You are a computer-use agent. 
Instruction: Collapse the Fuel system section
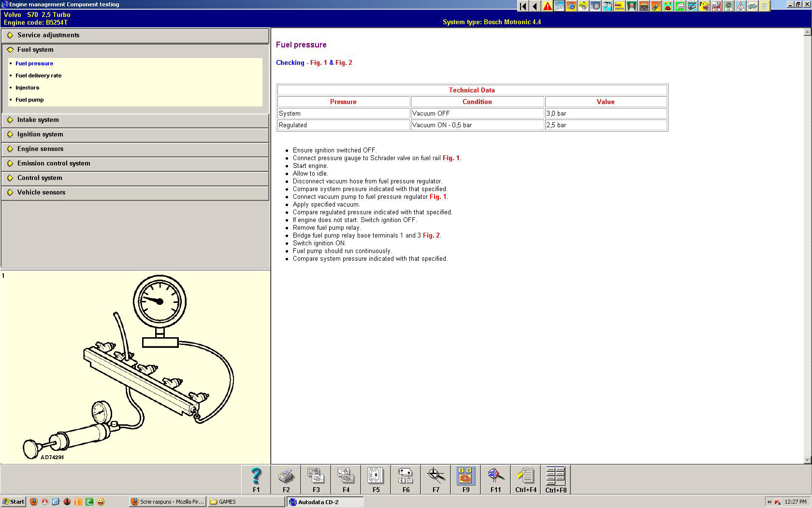35,50
